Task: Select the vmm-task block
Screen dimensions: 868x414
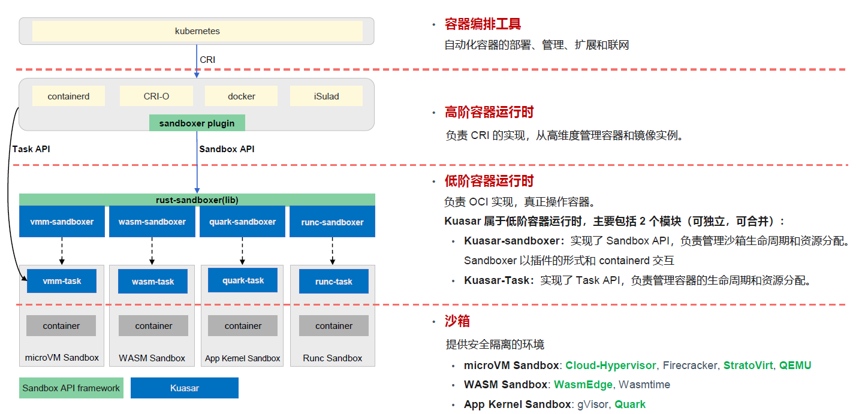Action: coord(62,281)
